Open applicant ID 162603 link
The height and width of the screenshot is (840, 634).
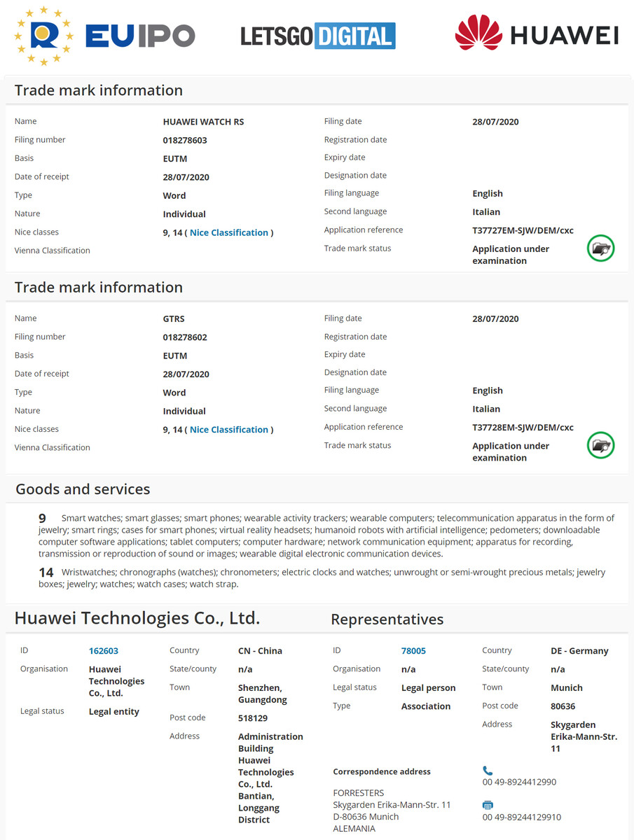[102, 651]
